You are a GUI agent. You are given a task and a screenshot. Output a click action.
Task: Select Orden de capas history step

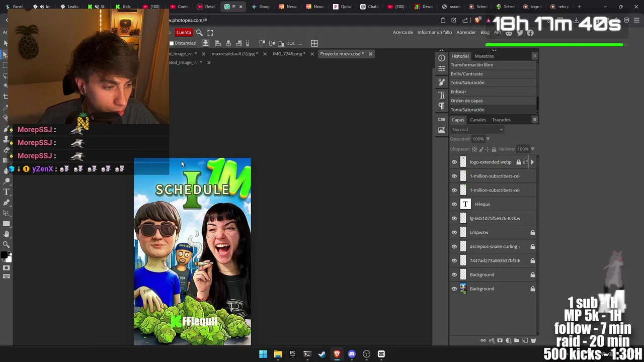coord(493,101)
